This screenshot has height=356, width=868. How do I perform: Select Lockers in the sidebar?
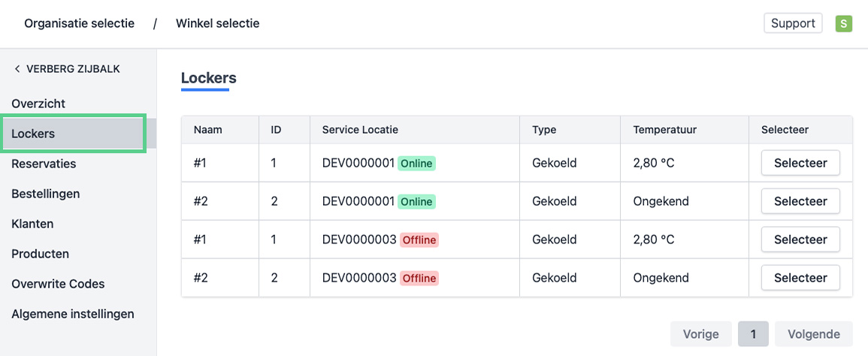tap(33, 134)
